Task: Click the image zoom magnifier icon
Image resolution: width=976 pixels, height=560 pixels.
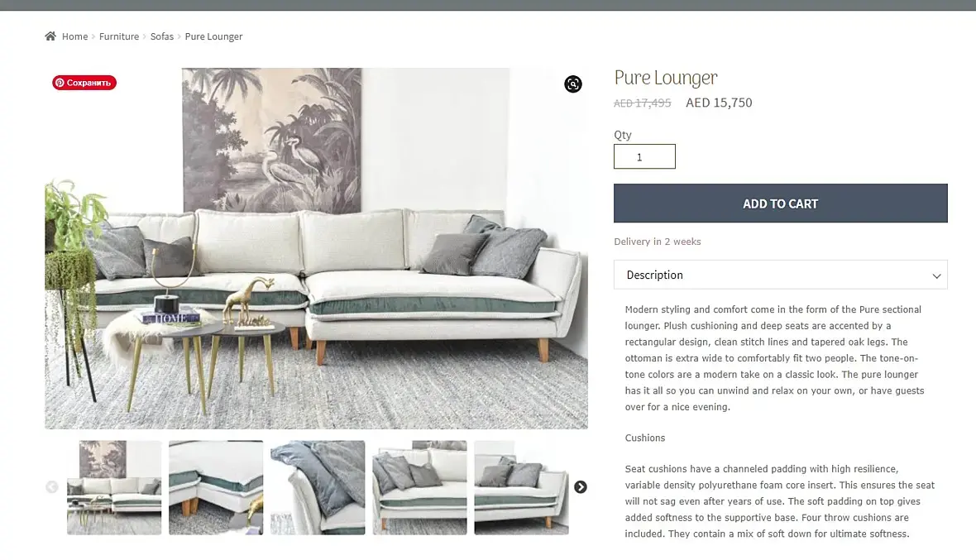Action: coord(572,84)
